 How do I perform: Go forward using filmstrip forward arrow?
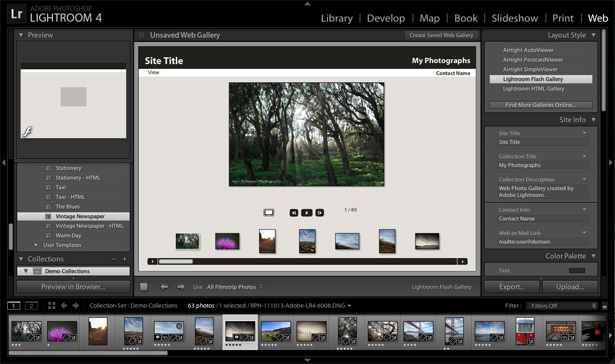[x=76, y=306]
